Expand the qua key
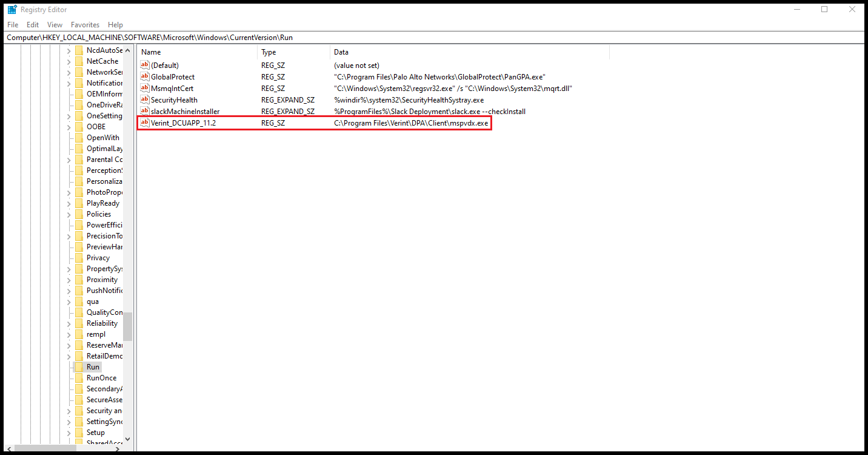Screen dimensions: 868x455 click(69, 302)
